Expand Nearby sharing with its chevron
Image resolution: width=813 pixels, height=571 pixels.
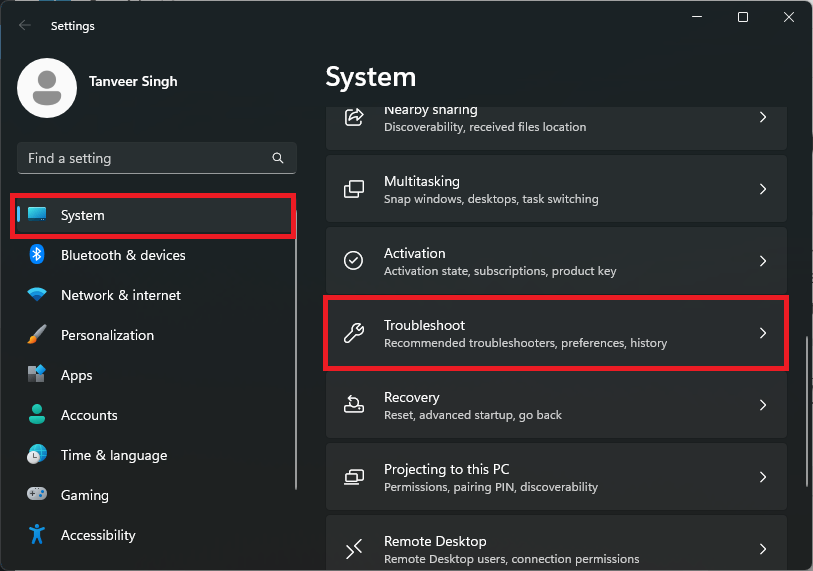point(763,117)
